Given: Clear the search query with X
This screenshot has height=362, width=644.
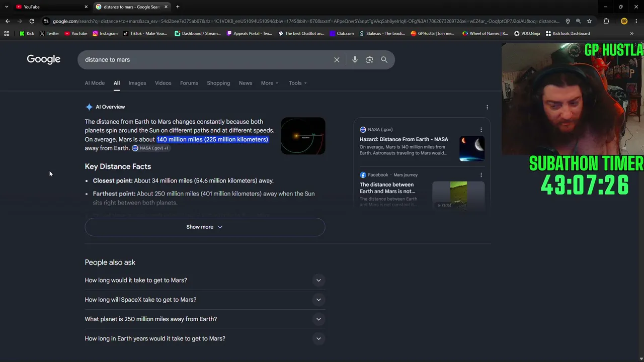Looking at the screenshot, I should coord(337,60).
